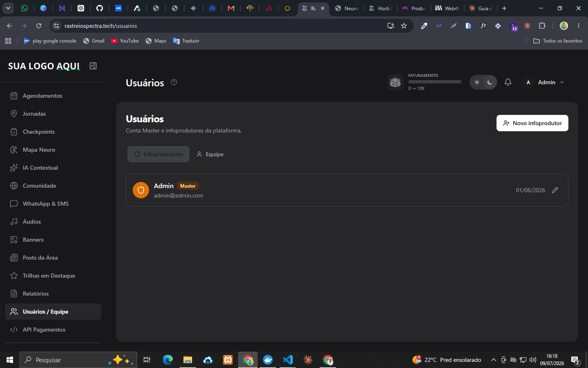Screen dimensions: 588x368
Task: Click the WhatsApp & SMS chat icon
Action: pyautogui.click(x=14, y=204)
